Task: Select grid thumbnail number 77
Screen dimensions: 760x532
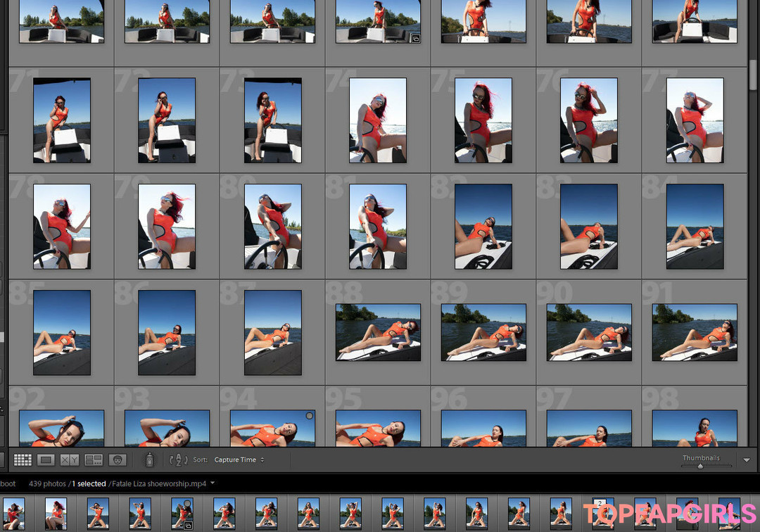Action: [695, 120]
